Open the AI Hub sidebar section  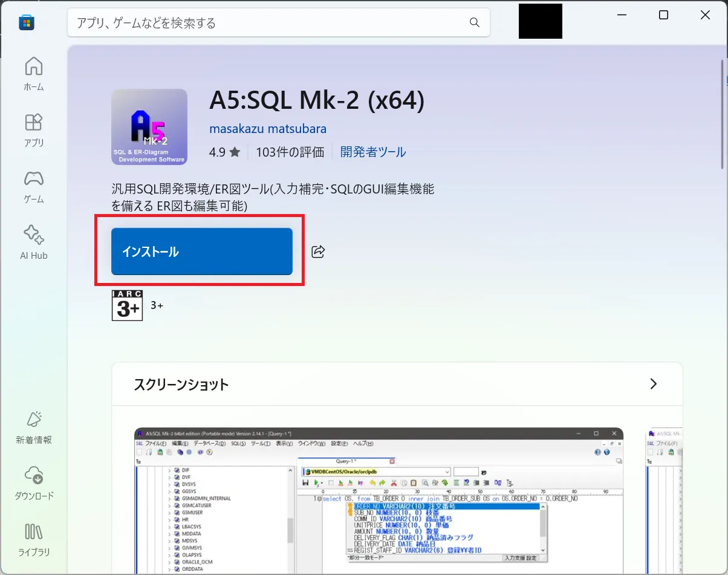pyautogui.click(x=34, y=242)
